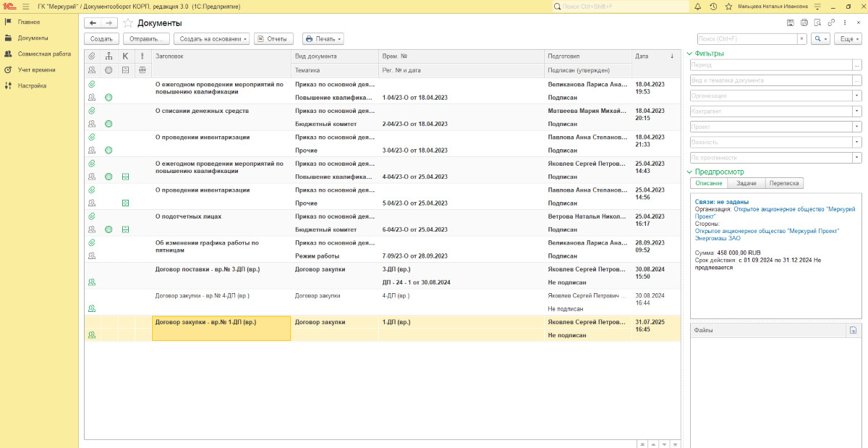Switch to the Переписка preview tab
Viewport: 868px width, 448px height.
tap(784, 184)
